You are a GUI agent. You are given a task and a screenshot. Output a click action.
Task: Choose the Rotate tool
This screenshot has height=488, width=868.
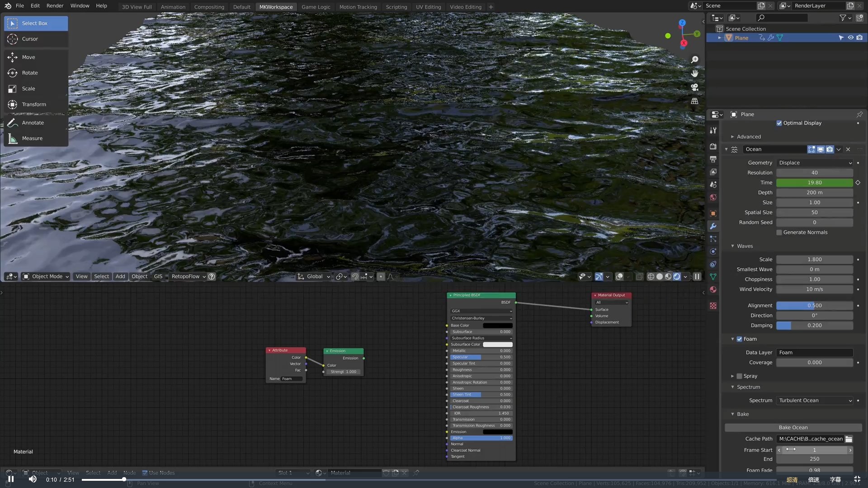[x=36, y=73]
